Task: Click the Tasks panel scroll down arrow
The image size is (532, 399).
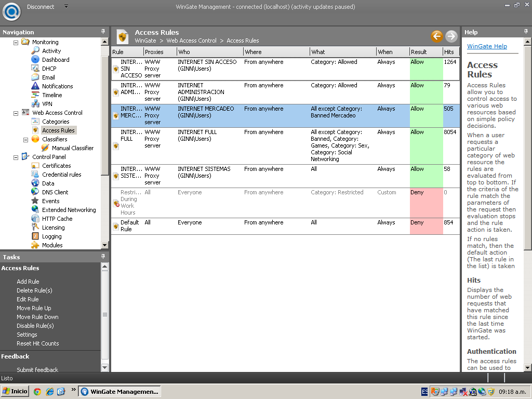Action: point(104,367)
